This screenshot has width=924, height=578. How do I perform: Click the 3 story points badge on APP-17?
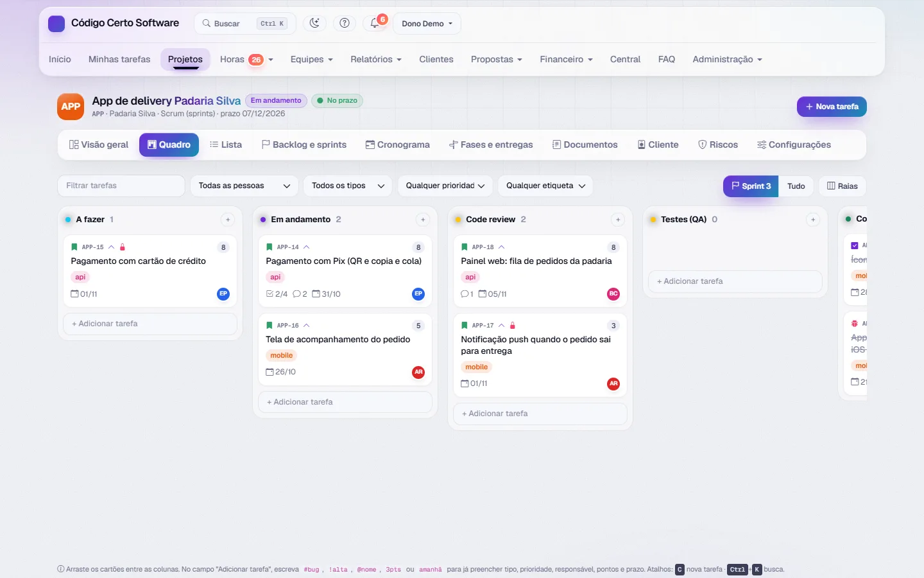pyautogui.click(x=613, y=326)
